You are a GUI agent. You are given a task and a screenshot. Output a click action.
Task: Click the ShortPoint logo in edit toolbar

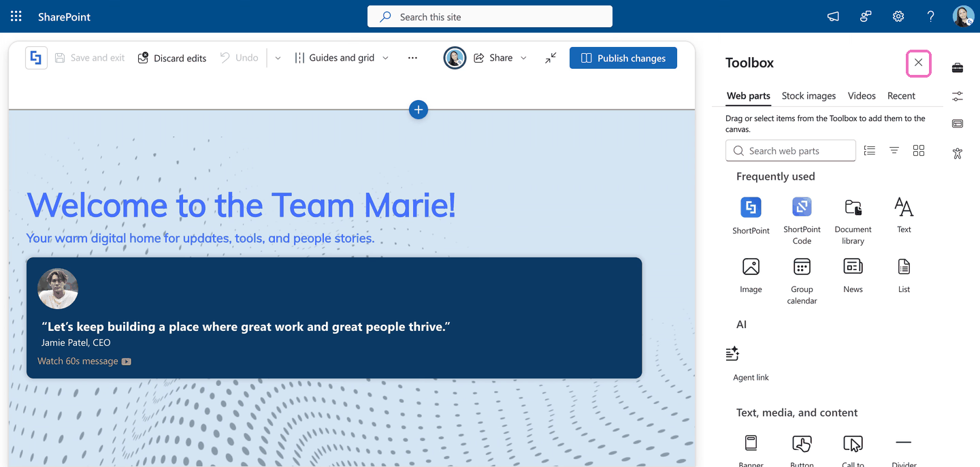pyautogui.click(x=37, y=58)
